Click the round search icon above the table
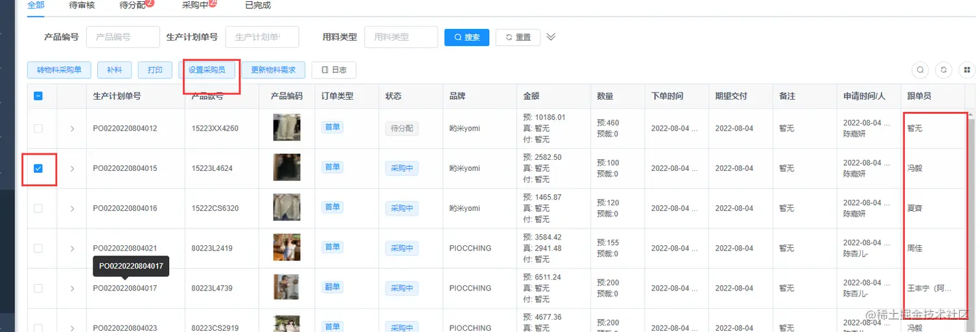 coord(920,70)
